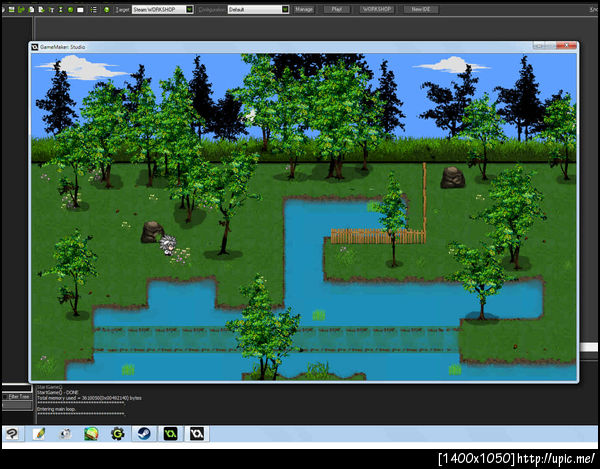Click the green round icon before Target
This screenshot has height=469, width=600.
click(x=106, y=9)
